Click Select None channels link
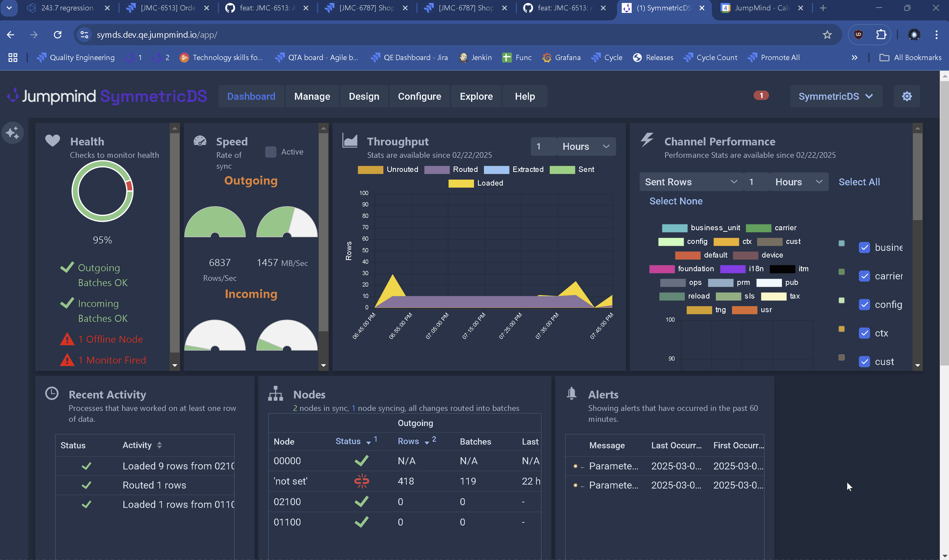Viewport: 949px width, 560px height. click(676, 201)
